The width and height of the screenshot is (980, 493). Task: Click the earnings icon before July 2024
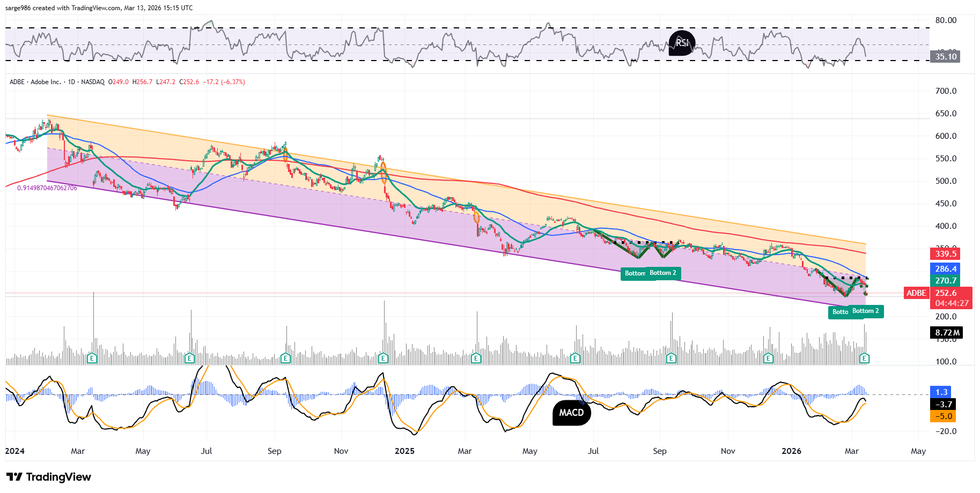pyautogui.click(x=189, y=358)
